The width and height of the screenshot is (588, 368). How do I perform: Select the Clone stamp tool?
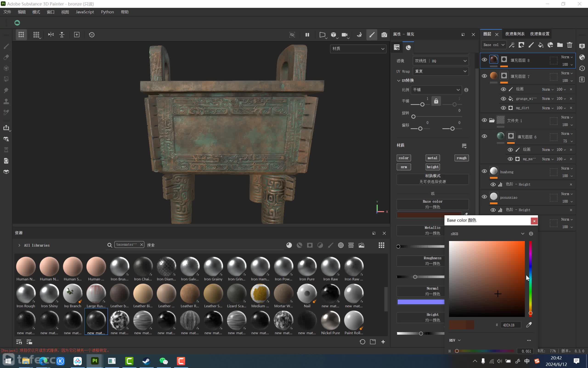[x=6, y=101]
